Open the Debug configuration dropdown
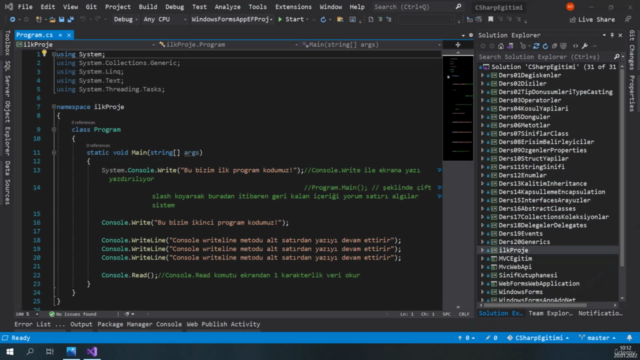This screenshot has height=360, width=640. click(125, 20)
